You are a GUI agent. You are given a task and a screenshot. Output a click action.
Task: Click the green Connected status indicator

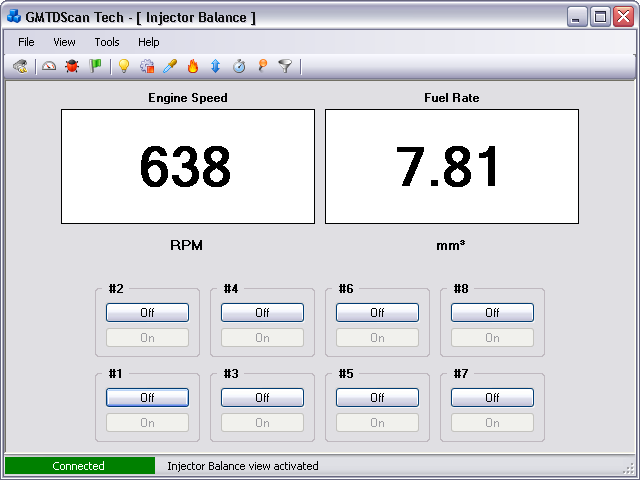[x=80, y=466]
